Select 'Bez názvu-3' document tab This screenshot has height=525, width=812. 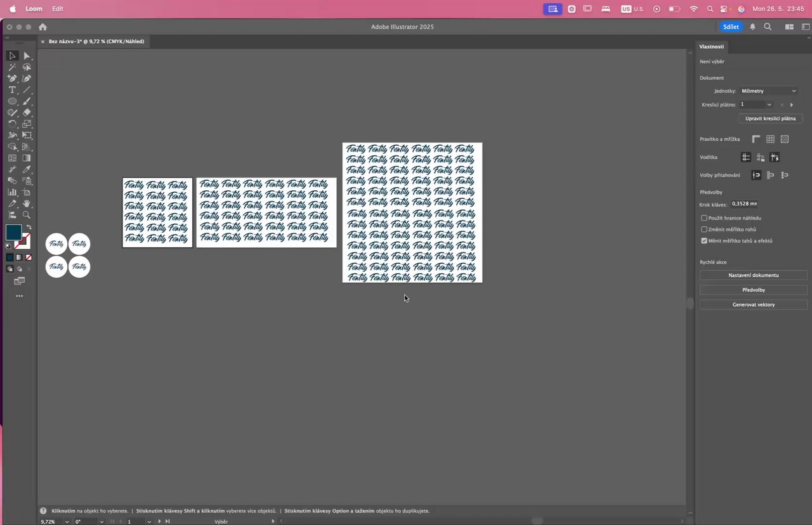(96, 41)
